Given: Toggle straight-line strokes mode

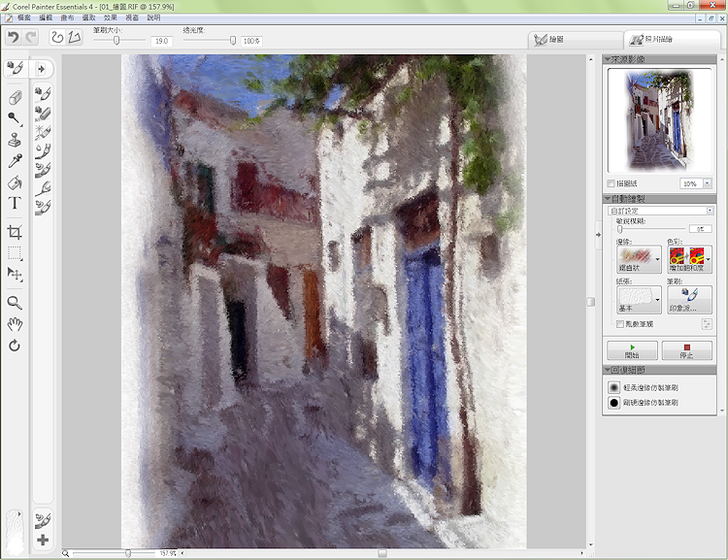Looking at the screenshot, I should click(x=75, y=37).
